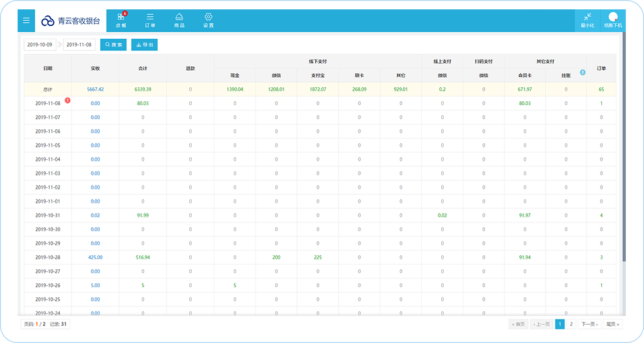Open the end date field 2019-11-08
644x343 pixels.
[79, 44]
